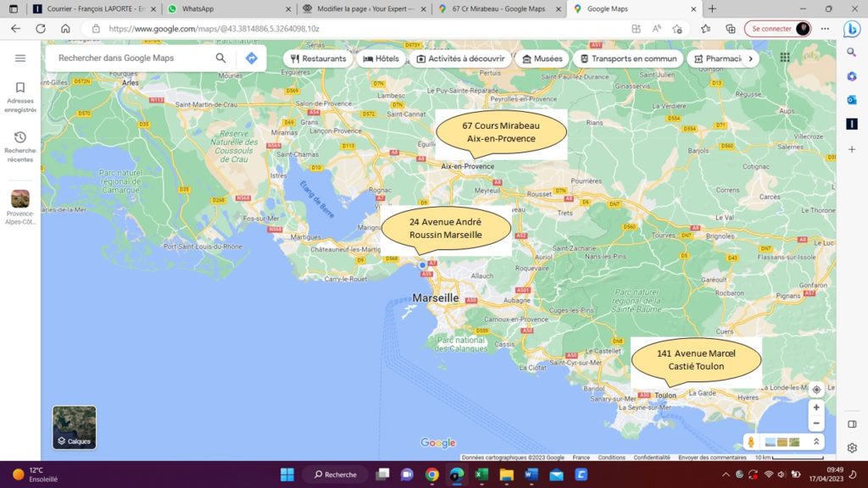Viewport: 868px width, 488px height.
Task: Click the Se connecter profile button
Action: (x=778, y=29)
